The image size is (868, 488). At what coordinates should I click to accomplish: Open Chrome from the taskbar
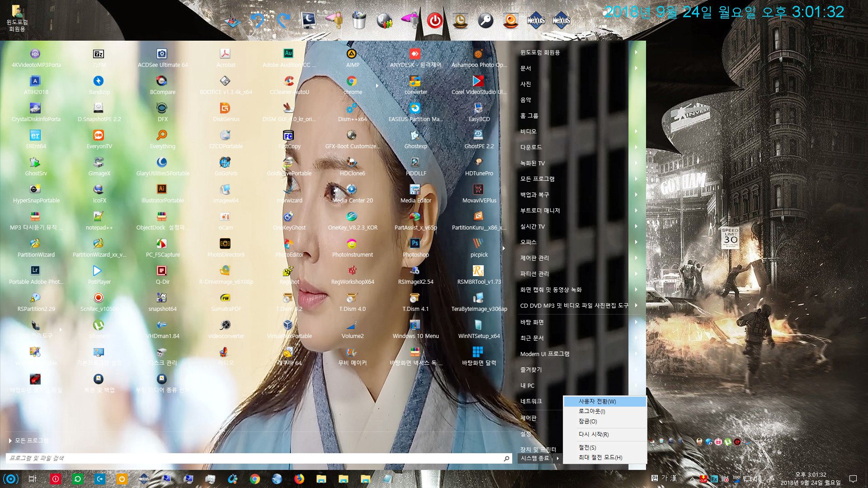[x=255, y=479]
